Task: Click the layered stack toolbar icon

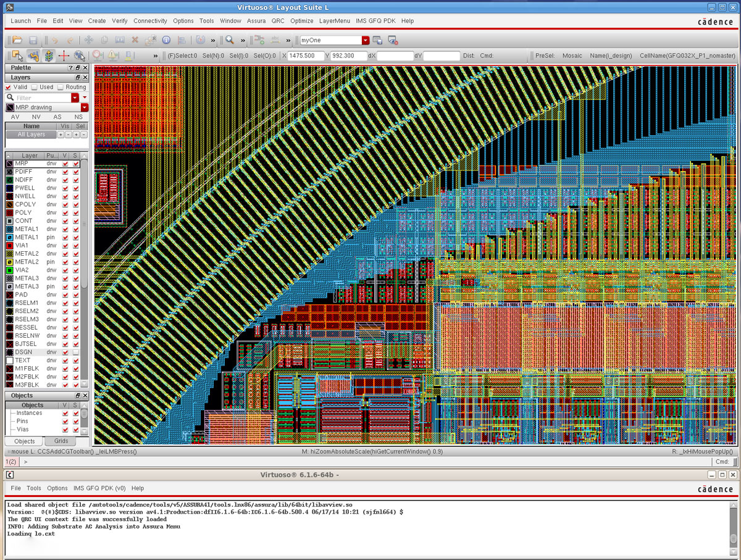Action: tap(49, 56)
